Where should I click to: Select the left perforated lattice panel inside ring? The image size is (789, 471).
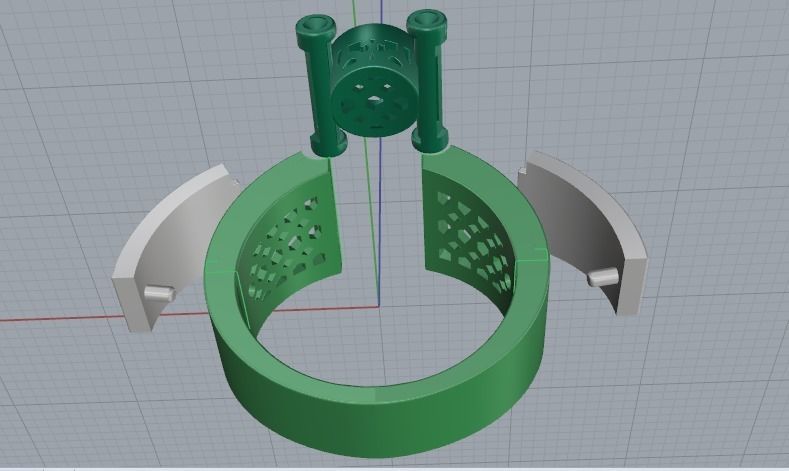click(287, 247)
